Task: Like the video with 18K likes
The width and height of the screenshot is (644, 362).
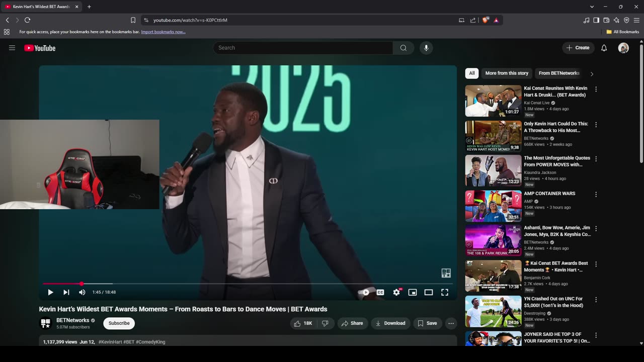Action: pyautogui.click(x=303, y=323)
